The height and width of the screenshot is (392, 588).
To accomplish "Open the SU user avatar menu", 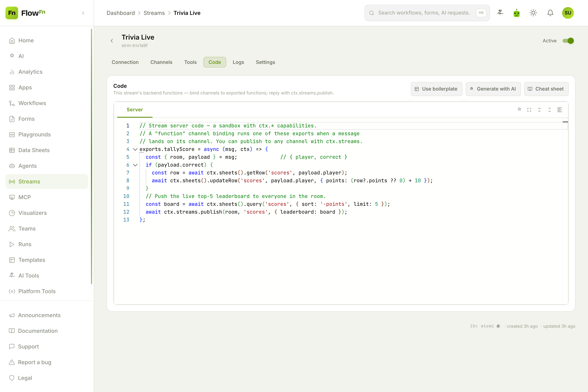I will [x=568, y=13].
